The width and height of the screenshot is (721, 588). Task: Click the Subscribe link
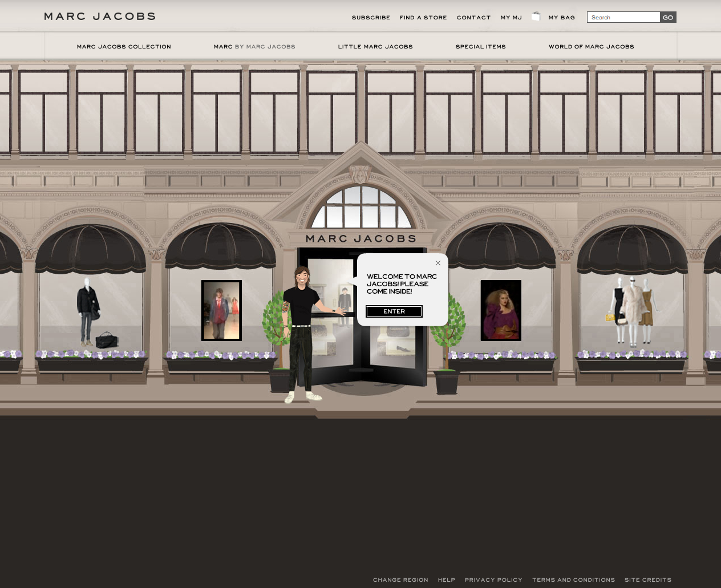click(x=371, y=18)
